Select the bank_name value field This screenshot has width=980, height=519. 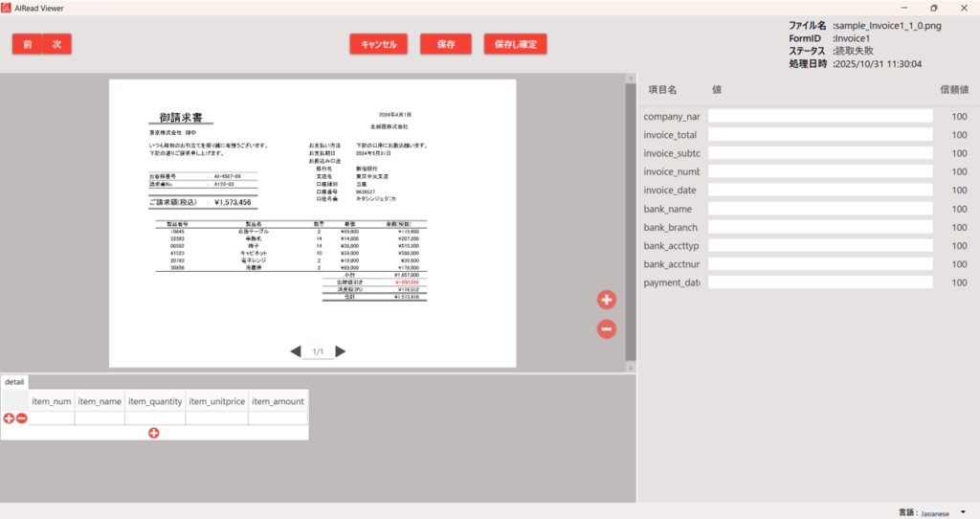pyautogui.click(x=819, y=209)
